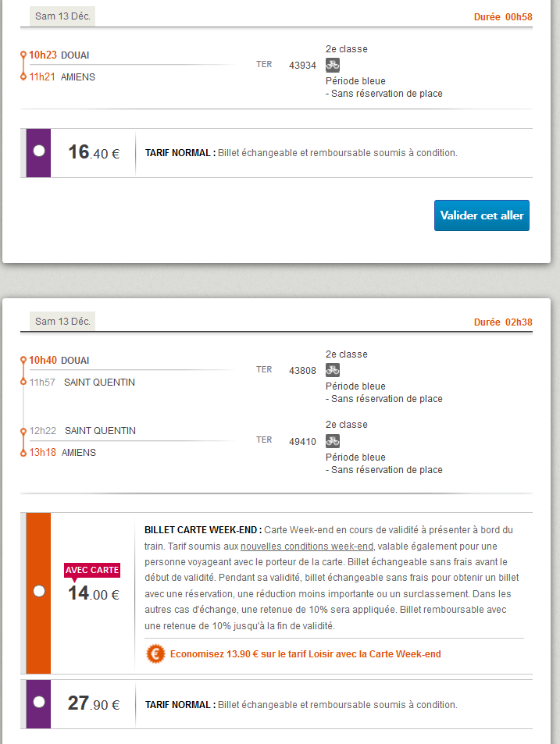560x744 pixels.
Task: Open the nouvelles conditions week-end link
Action: click(x=307, y=546)
